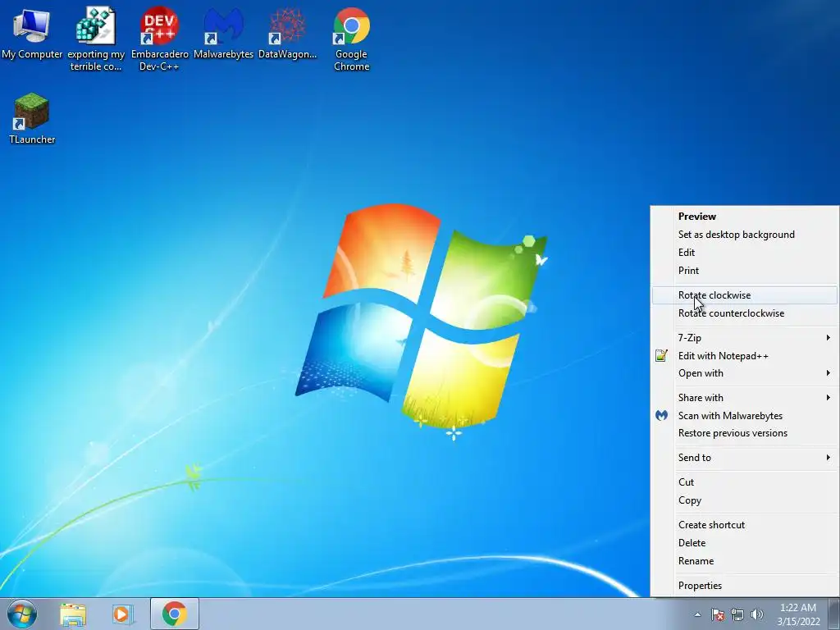Screen dimensions: 840x630
Task: Select the Google Chrome desktop shortcut
Action: (x=351, y=39)
